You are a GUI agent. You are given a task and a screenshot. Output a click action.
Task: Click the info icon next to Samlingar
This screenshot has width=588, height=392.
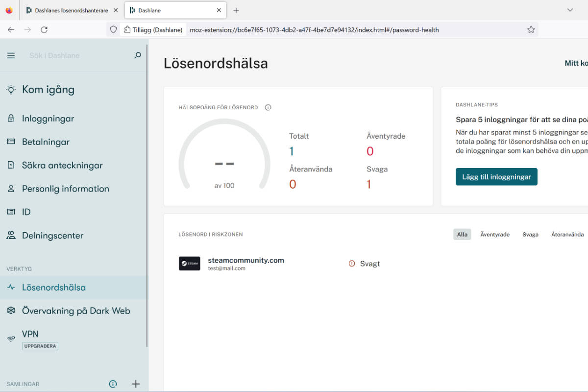(x=113, y=384)
